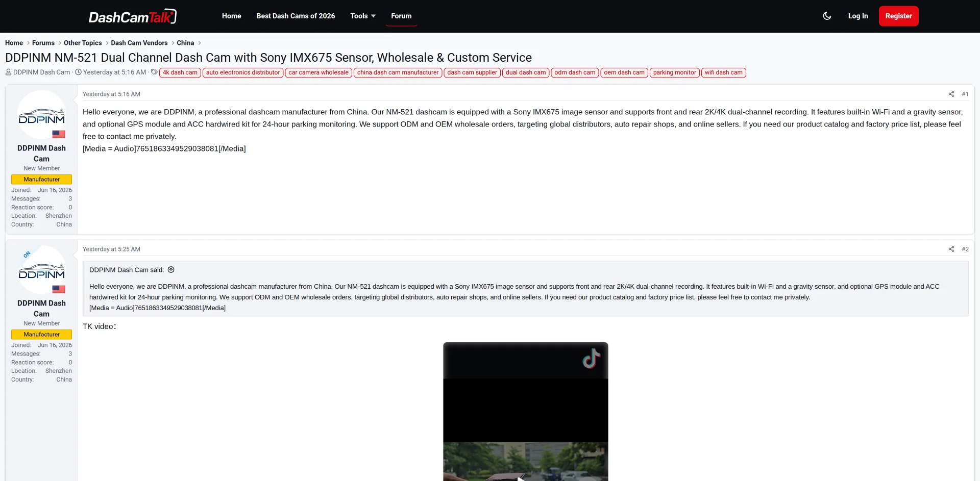Click the 'dual dash cam' tag
This screenshot has width=980, height=481.
click(x=526, y=72)
